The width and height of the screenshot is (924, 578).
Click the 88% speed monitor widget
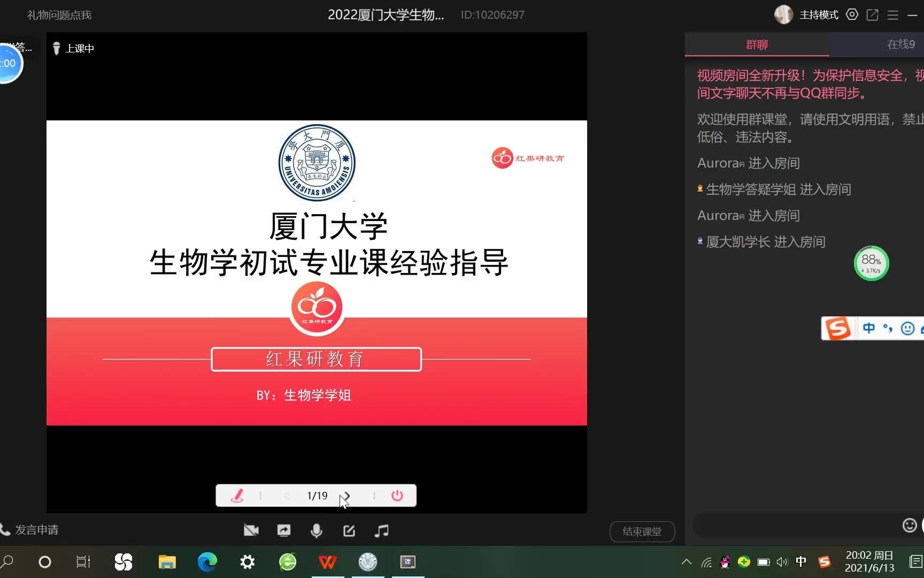coord(871,263)
